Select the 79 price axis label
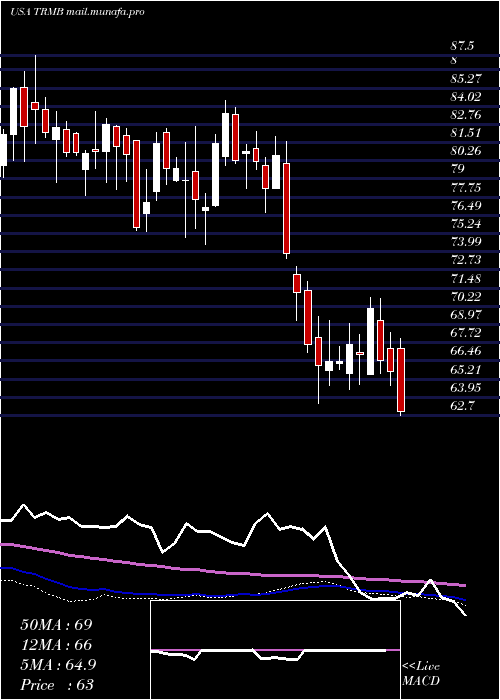500x700 pixels. 458,169
